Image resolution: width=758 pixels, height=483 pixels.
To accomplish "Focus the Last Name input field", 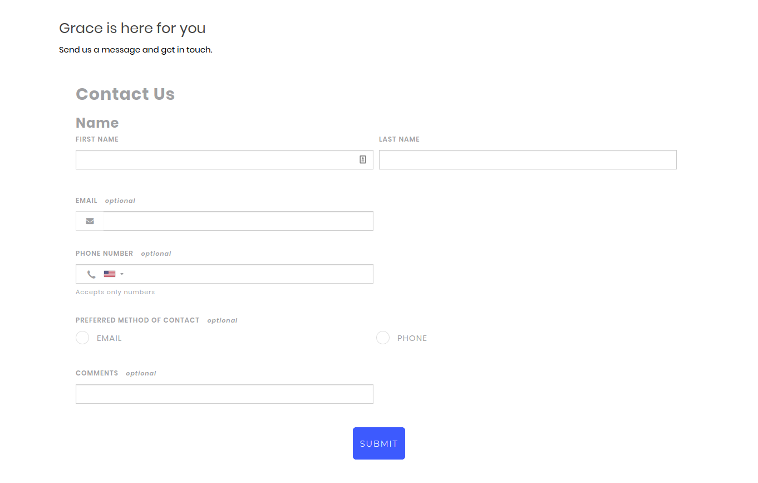I will pos(528,160).
